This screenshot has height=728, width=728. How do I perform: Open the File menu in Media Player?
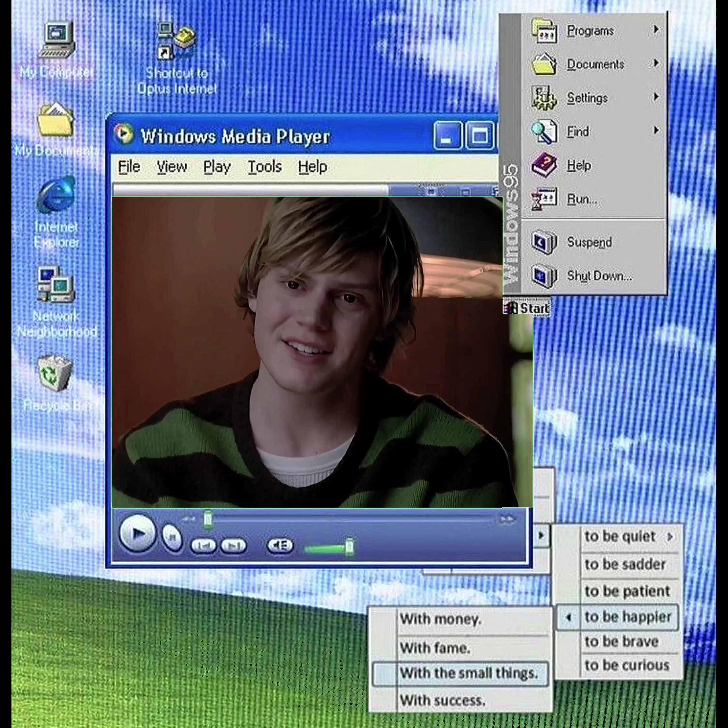pos(129,167)
